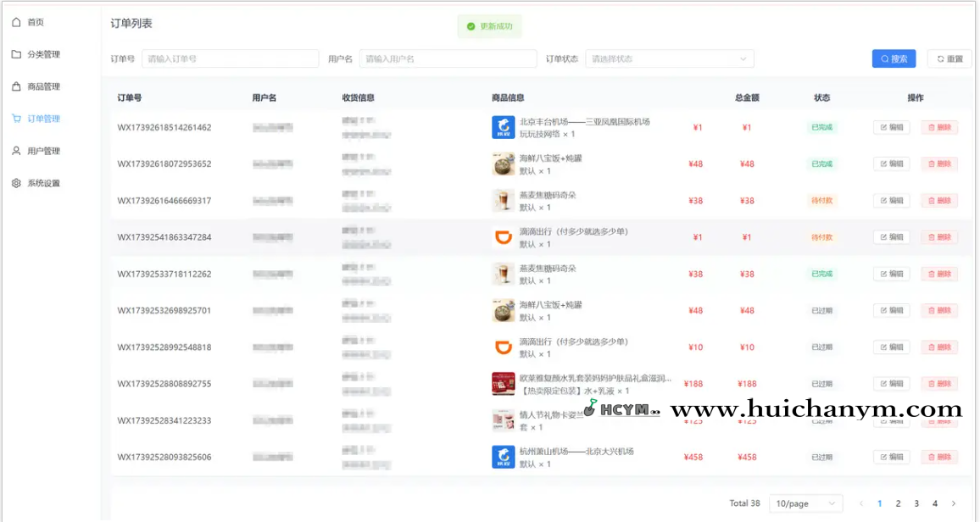Click next page arrow in pagination

point(954,503)
